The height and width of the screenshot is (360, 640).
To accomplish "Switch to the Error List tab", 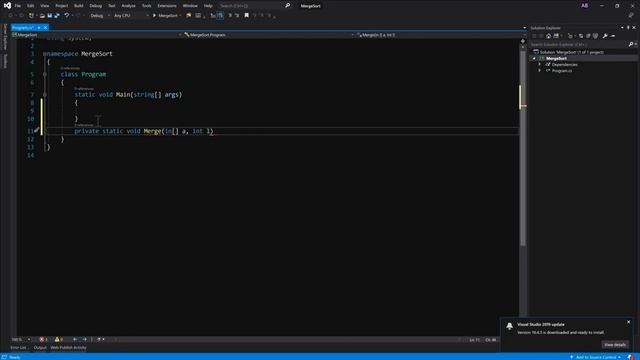I will tap(18, 348).
